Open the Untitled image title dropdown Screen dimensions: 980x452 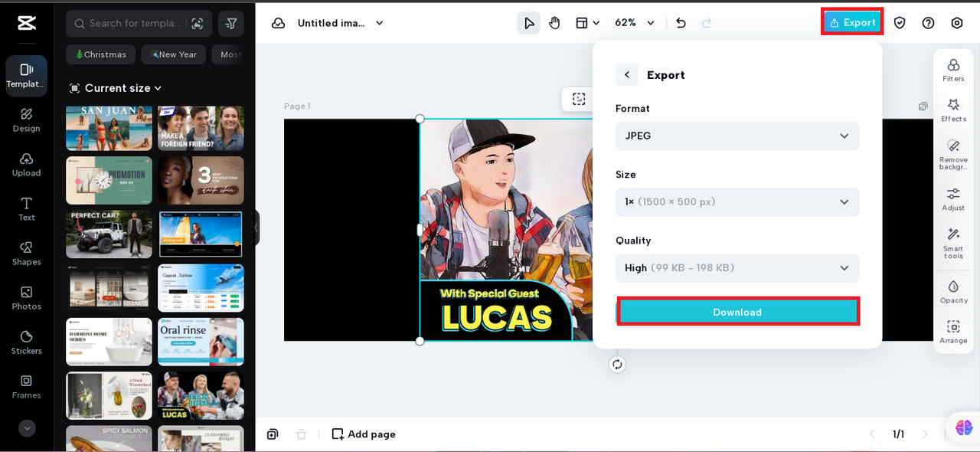coord(341,23)
